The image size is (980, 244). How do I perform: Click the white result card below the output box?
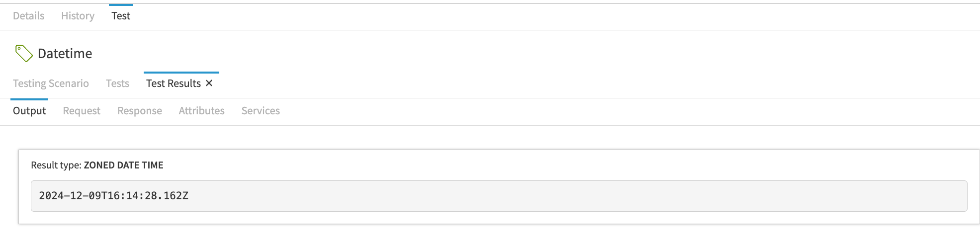click(x=497, y=218)
